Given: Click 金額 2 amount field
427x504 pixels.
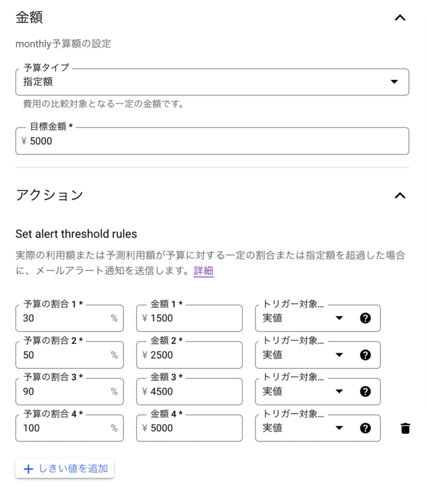Looking at the screenshot, I should pos(189,355).
